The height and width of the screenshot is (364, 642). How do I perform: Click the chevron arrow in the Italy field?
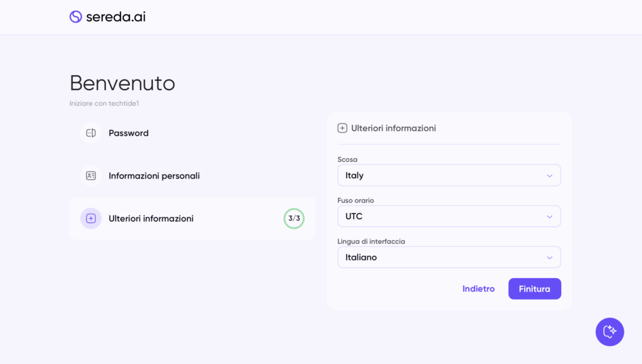[x=549, y=176]
